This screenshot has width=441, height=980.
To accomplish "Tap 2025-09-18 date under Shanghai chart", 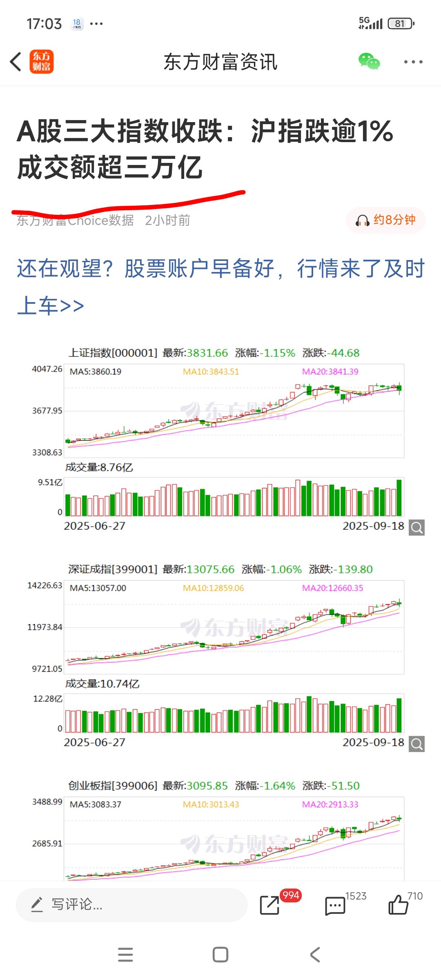I will click(373, 526).
